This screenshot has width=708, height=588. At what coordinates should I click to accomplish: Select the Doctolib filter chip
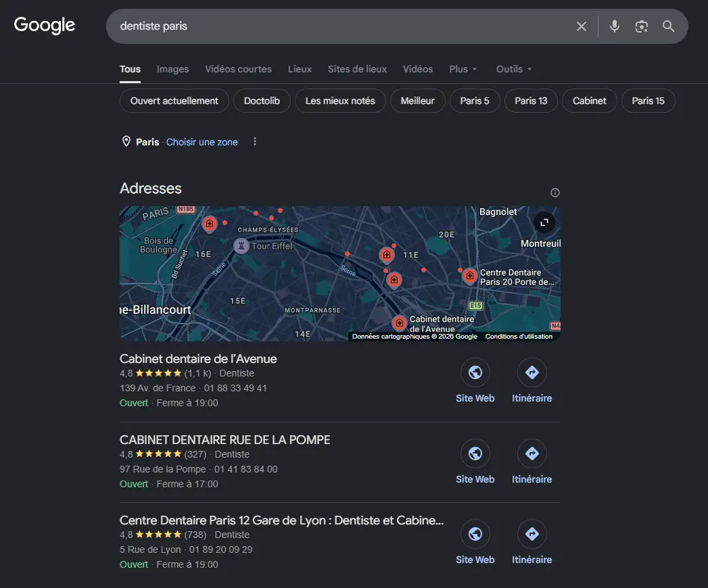coord(262,101)
